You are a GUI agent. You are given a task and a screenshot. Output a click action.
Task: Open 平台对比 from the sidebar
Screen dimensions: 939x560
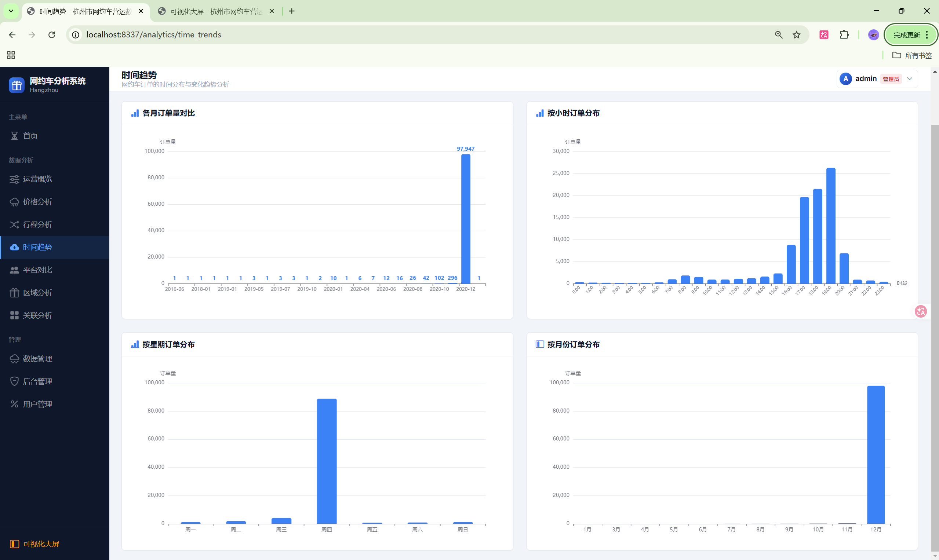(x=37, y=270)
